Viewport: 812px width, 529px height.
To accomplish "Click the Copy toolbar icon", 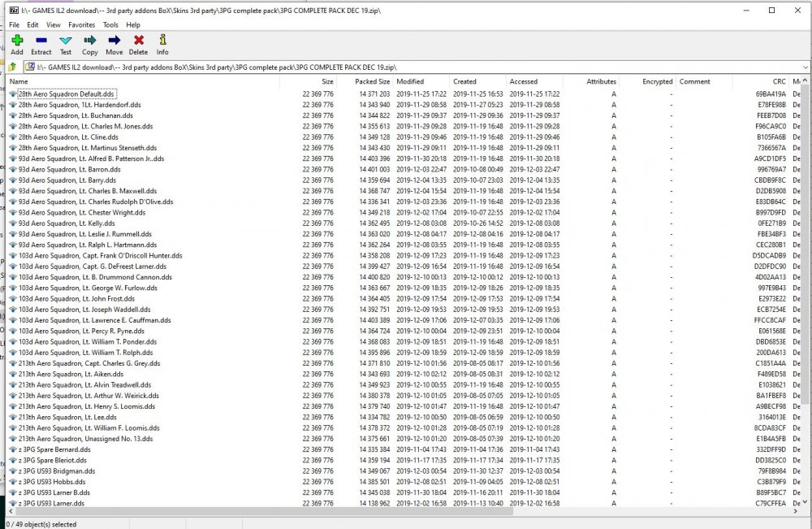I will pos(89,44).
